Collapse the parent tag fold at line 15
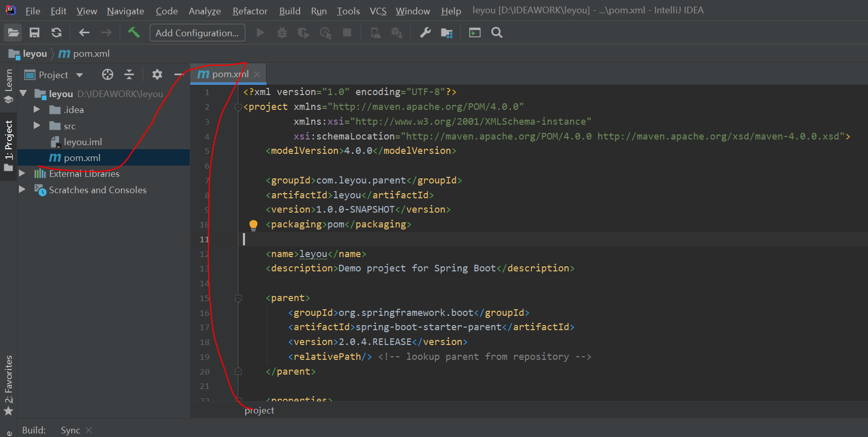The width and height of the screenshot is (868, 437). click(238, 298)
